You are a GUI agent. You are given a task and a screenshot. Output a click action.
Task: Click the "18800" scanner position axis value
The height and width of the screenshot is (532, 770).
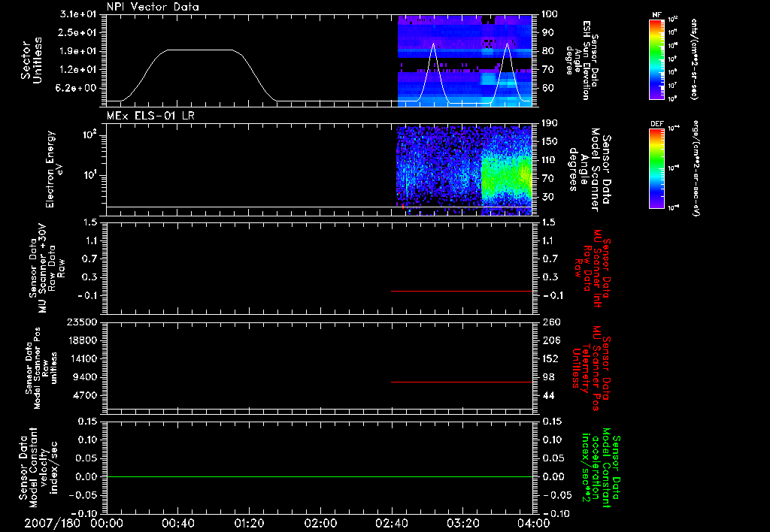[83, 340]
